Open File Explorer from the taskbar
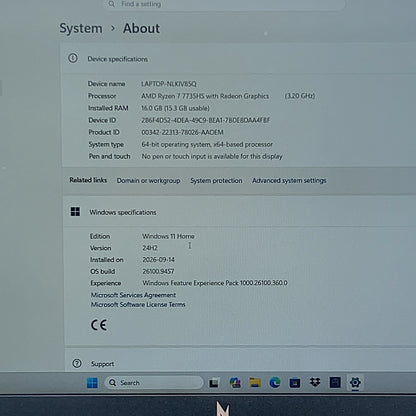This screenshot has height=416, width=416. point(255,383)
